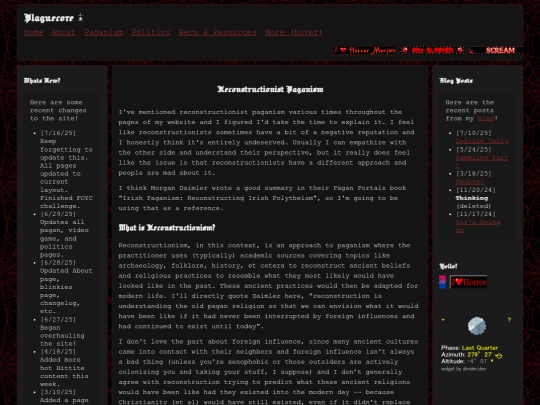Image resolution: width=540 pixels, height=405 pixels.
Task: Click the moon phase image in the widget
Action: point(477,326)
